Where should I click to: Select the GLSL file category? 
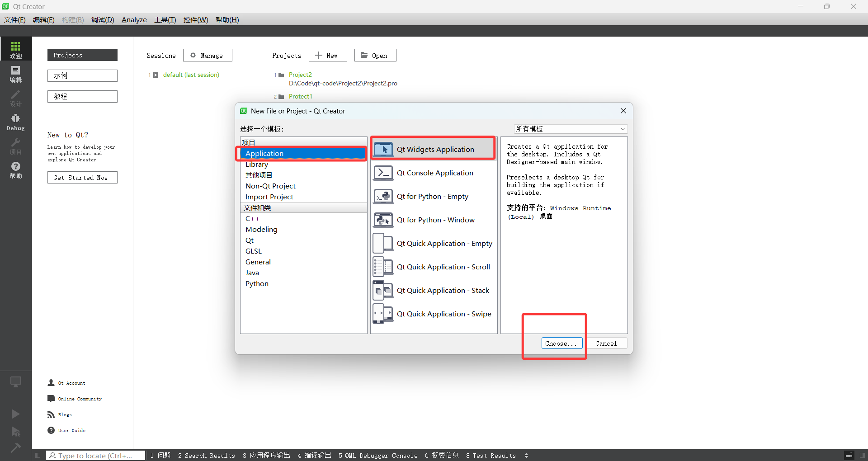pyautogui.click(x=303, y=251)
